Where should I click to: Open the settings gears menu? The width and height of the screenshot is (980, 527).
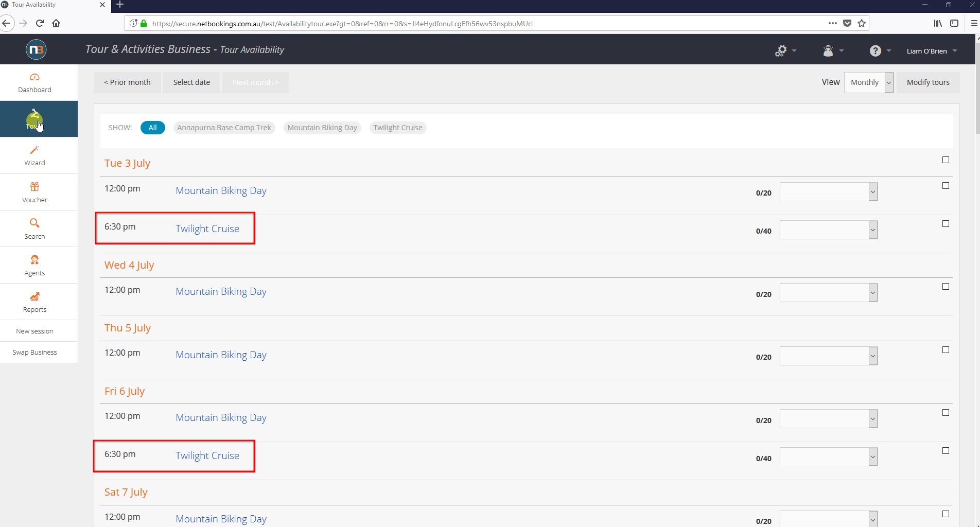(x=785, y=50)
